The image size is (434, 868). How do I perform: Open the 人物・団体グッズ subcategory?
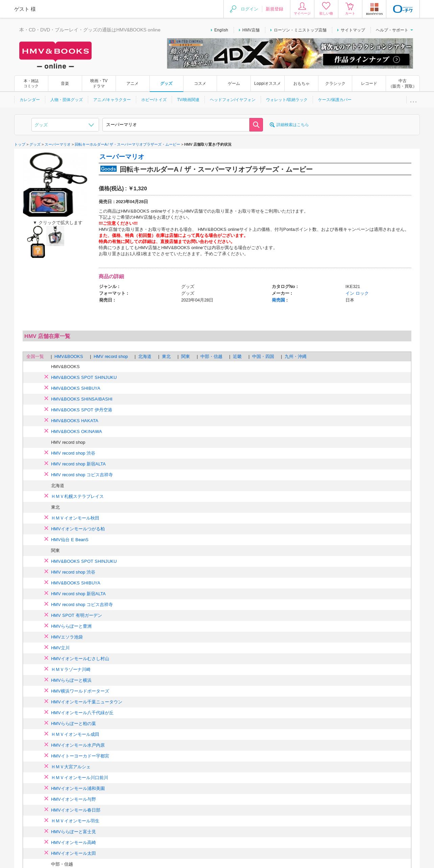67,100
